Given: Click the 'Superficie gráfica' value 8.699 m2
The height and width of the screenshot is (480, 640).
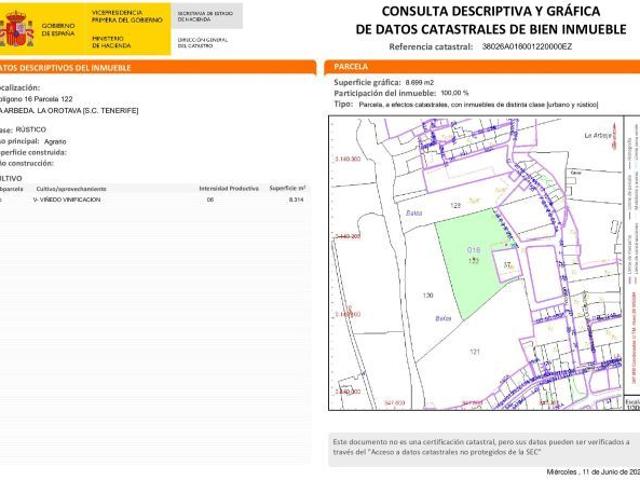Looking at the screenshot, I should 420,82.
